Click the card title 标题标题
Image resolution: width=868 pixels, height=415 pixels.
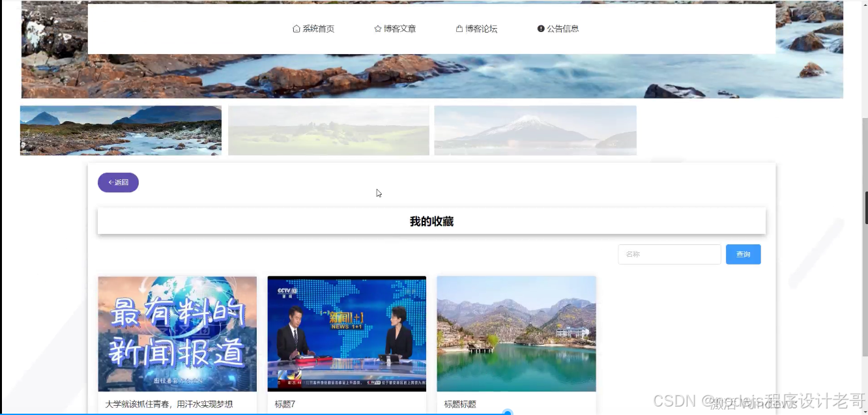[x=460, y=405]
